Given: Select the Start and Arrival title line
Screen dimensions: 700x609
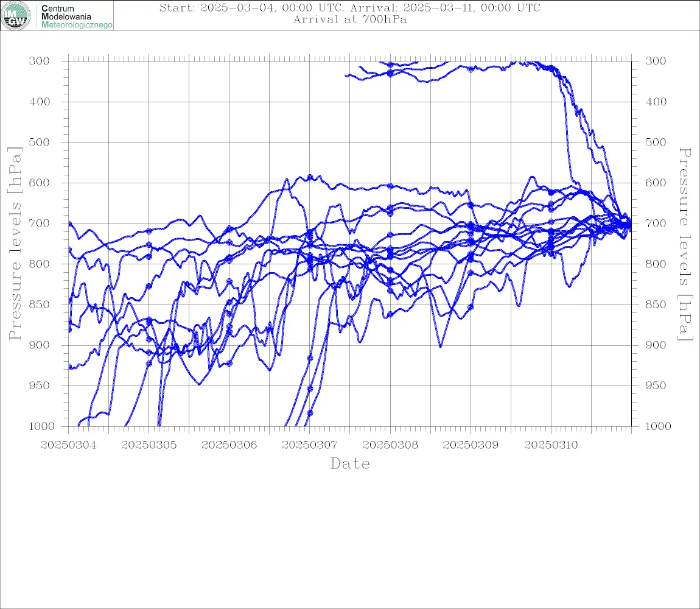Looking at the screenshot, I should point(350,8).
